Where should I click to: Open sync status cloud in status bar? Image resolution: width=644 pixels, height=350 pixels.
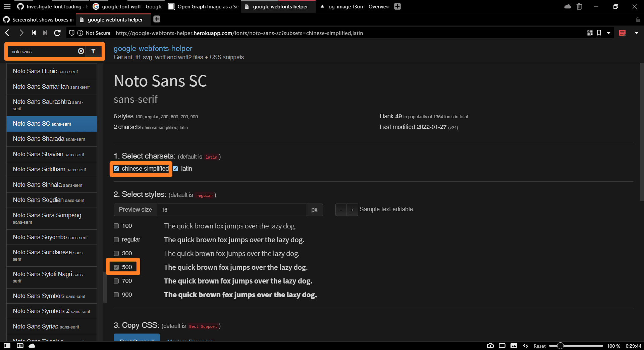[x=32, y=346]
